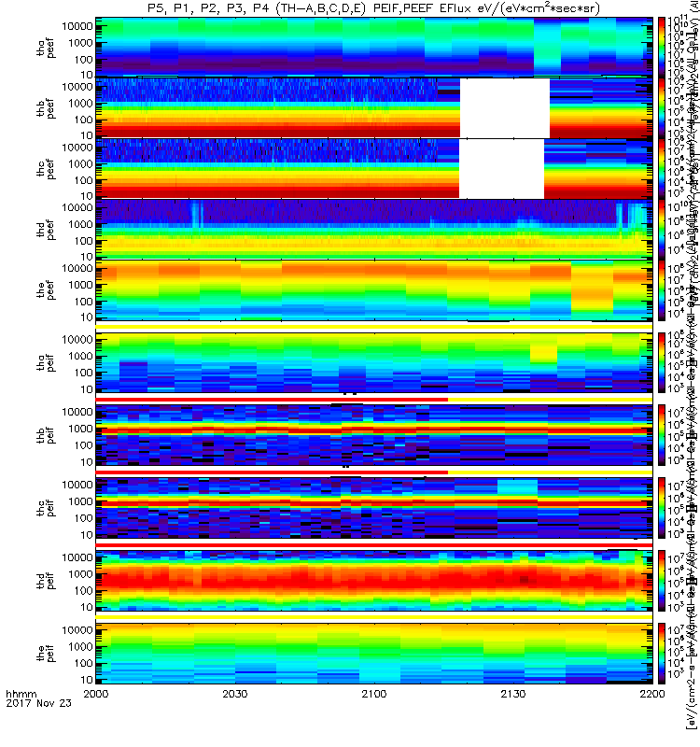The height and width of the screenshot is (747, 700).
Task: Select the 'thb peif' panel label
Action: pyautogui.click(x=46, y=435)
